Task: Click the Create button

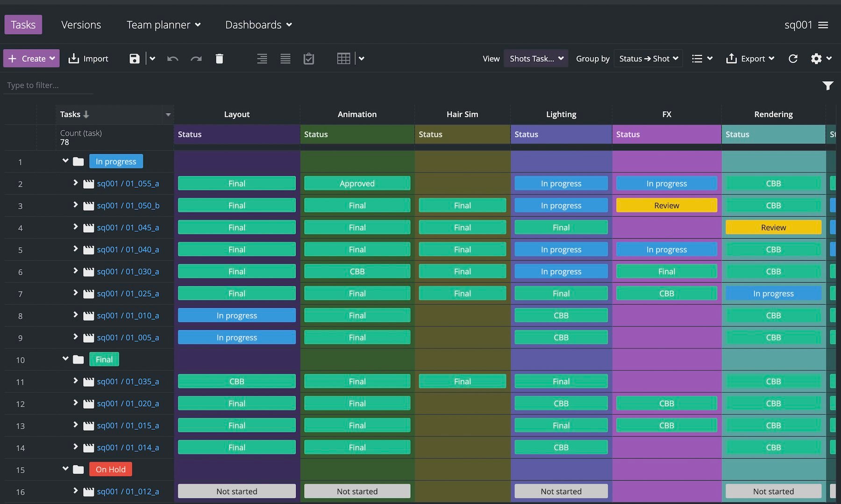Action: (x=31, y=58)
